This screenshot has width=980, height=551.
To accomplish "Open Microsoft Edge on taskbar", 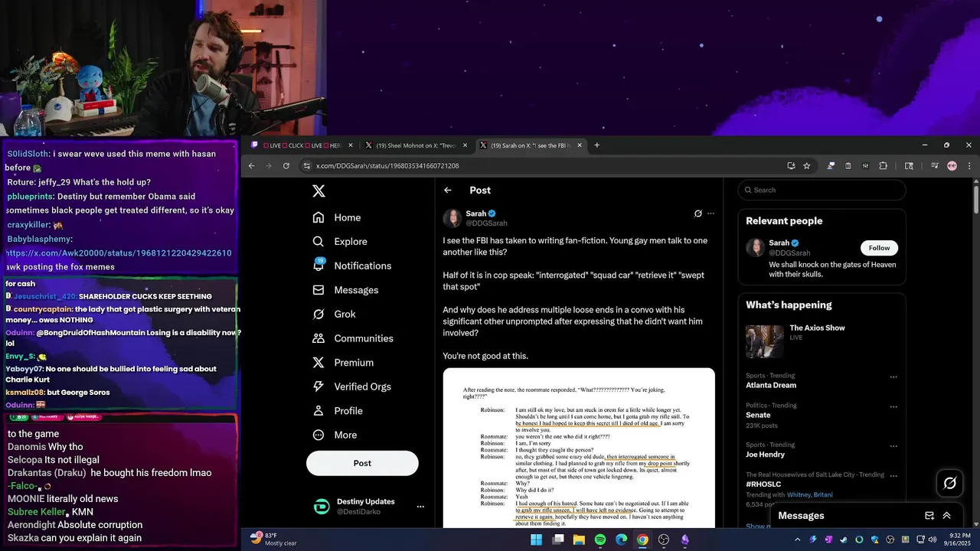I will pos(622,540).
